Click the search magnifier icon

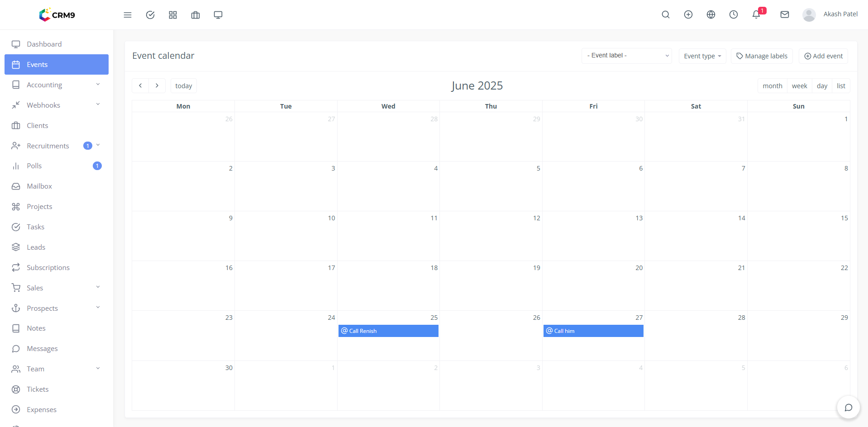point(665,14)
